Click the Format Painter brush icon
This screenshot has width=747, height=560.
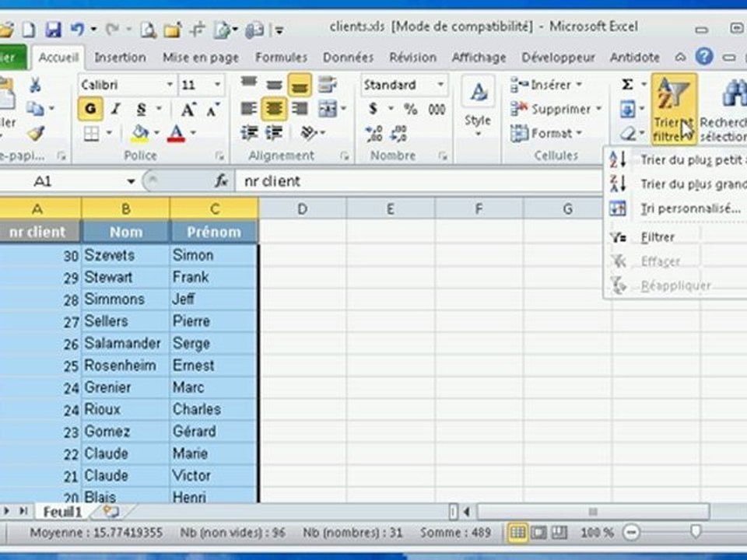tap(36, 133)
